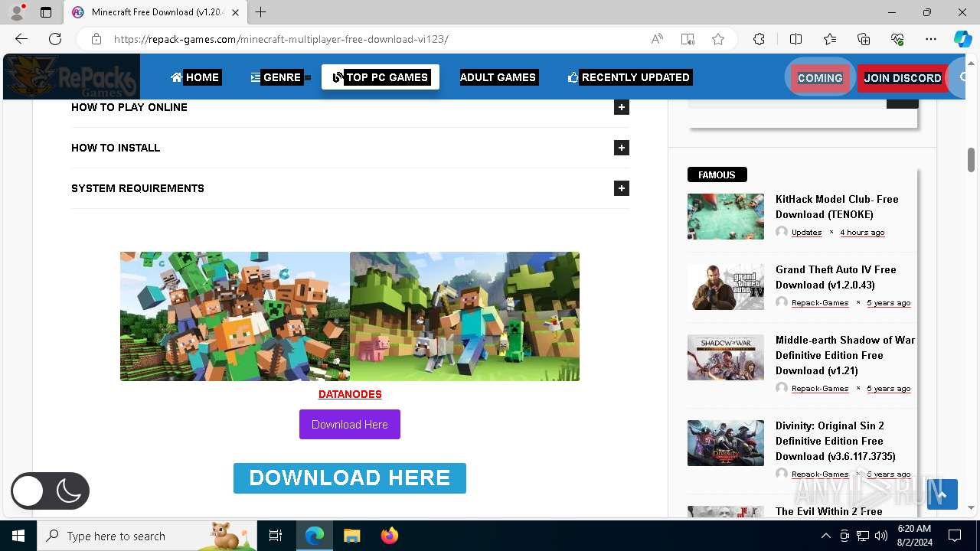Open Collections icon in toolbar

864,39
